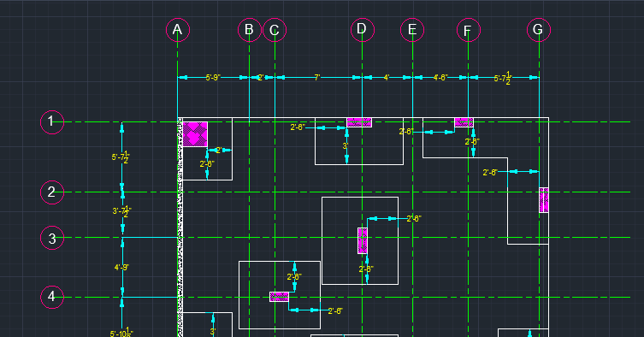This screenshot has width=644, height=337.
Task: Pick the 3'-7½" dimension between rows 2 and 3
Action: 122,211
